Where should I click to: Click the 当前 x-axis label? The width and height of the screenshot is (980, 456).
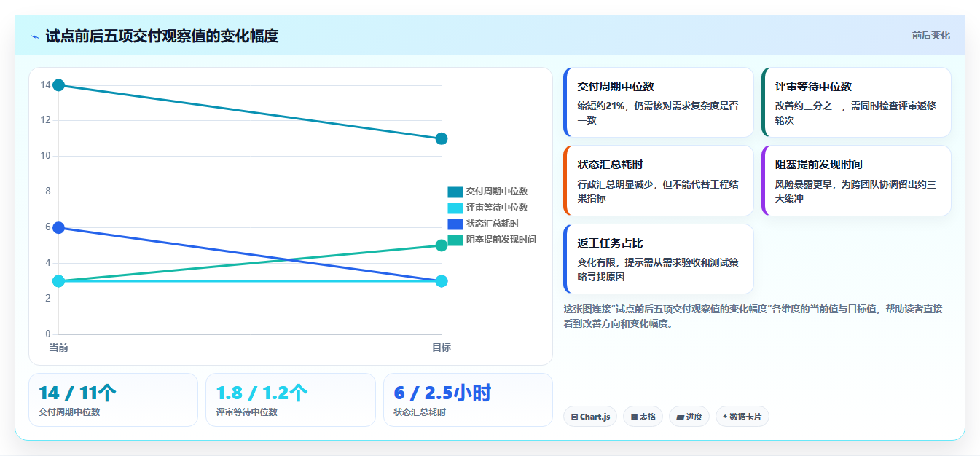tap(58, 347)
